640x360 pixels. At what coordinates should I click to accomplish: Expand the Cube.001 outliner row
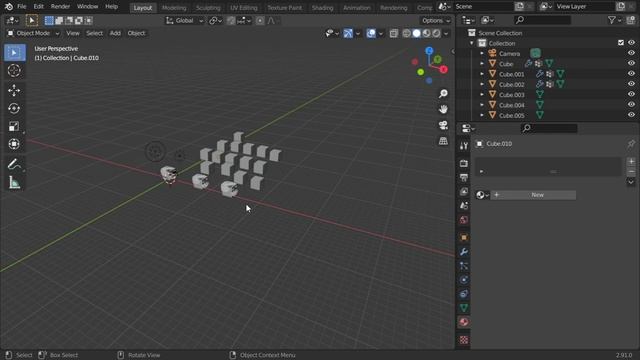pos(482,74)
